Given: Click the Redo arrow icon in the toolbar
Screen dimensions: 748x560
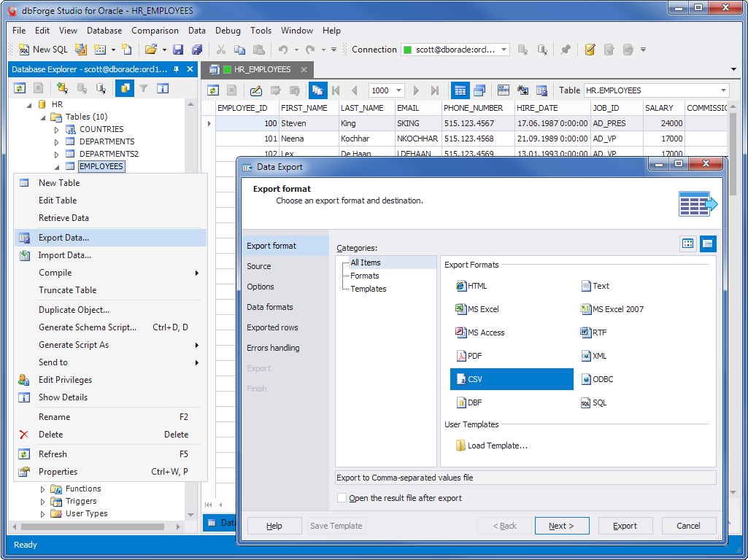Looking at the screenshot, I should (311, 50).
